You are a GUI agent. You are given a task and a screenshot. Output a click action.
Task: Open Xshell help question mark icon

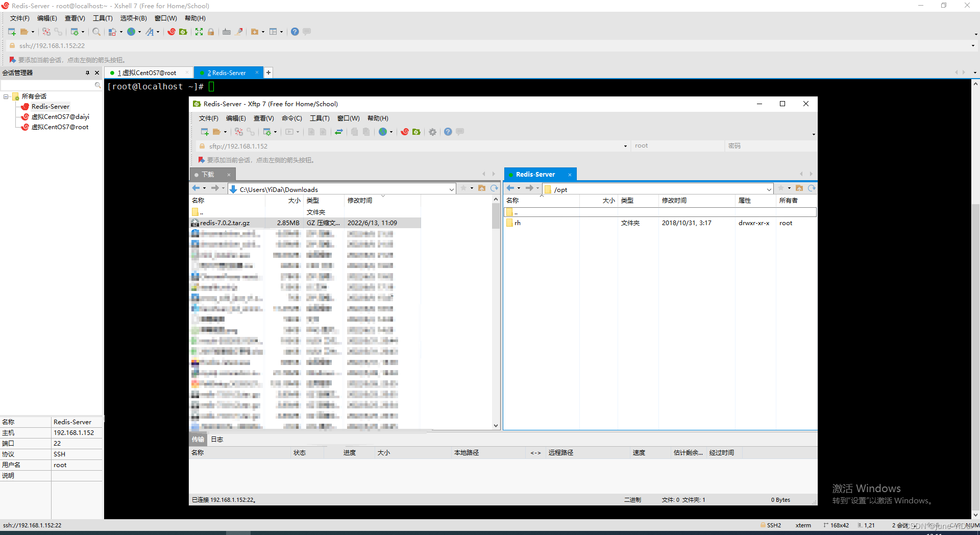pos(295,32)
